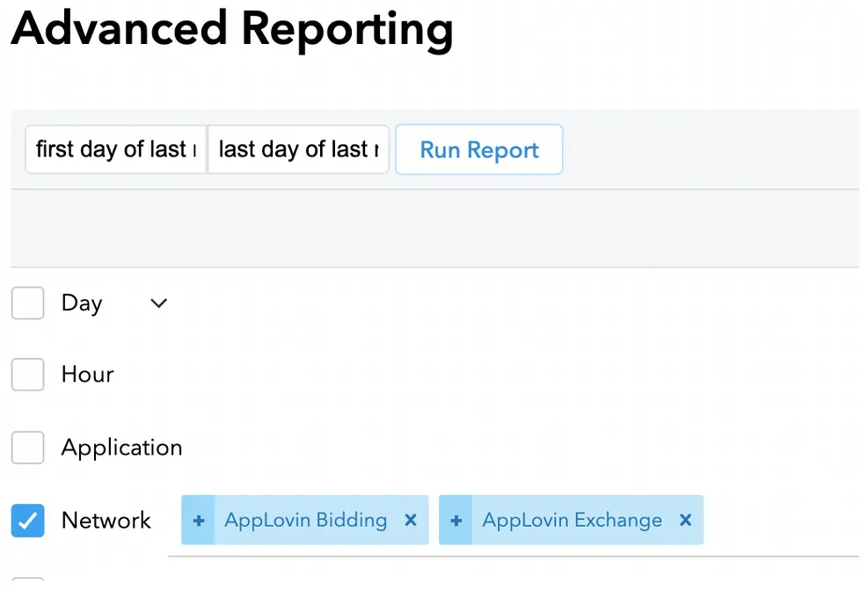868x591 pixels.
Task: Remove the AppLovin Bidding network filter
Action: (410, 520)
